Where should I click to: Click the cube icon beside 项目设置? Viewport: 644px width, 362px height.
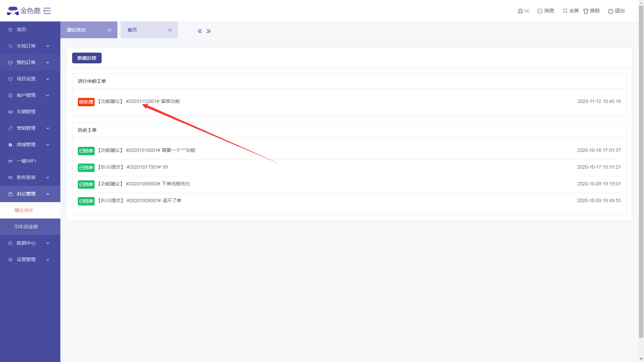pyautogui.click(x=10, y=79)
